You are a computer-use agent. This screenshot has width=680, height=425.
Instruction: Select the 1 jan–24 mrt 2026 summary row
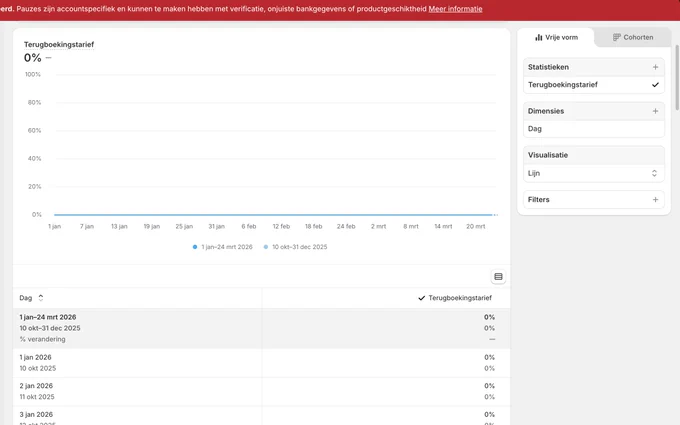(262, 328)
